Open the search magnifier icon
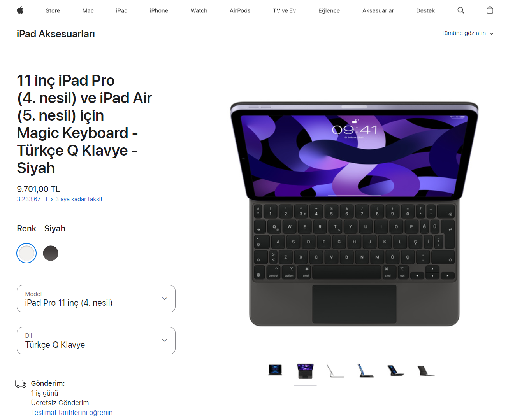This screenshot has height=420, width=522. [461, 10]
